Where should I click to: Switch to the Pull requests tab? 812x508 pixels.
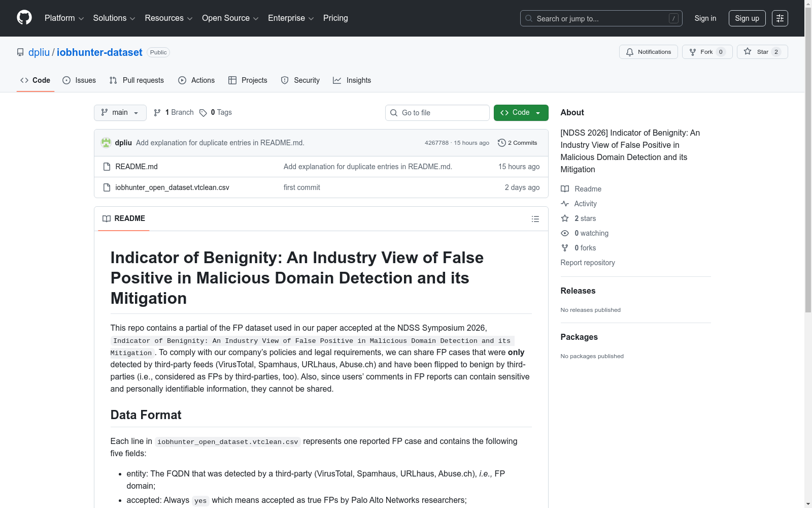pos(137,80)
